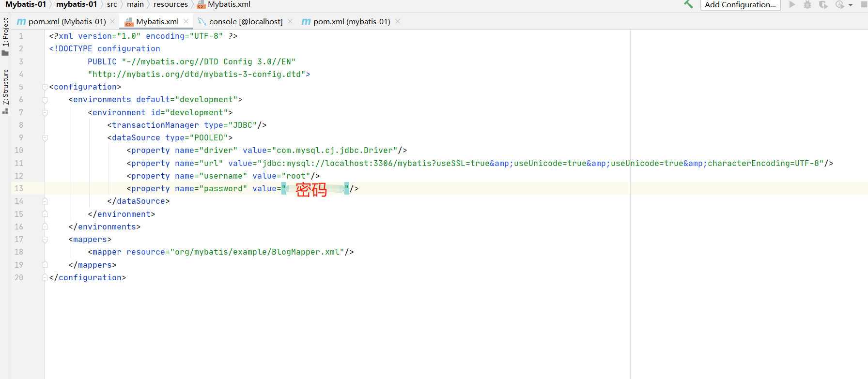
Task: Click the Run play arrow icon
Action: 792,4
